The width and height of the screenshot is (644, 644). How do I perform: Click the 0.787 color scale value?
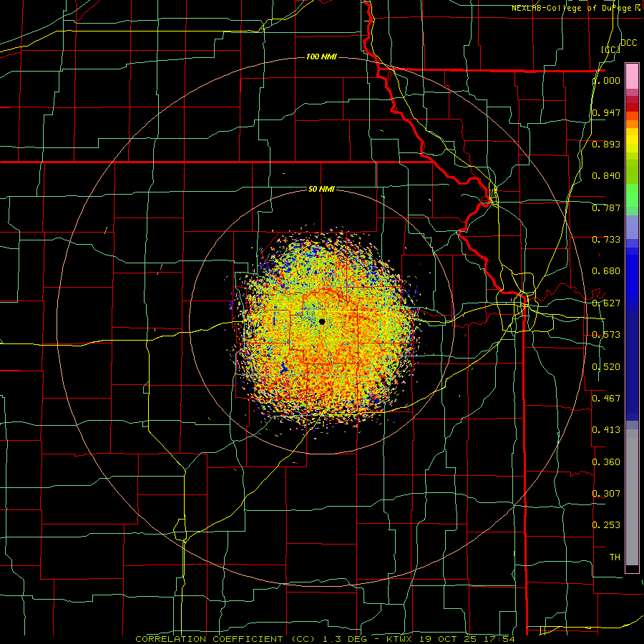point(606,208)
